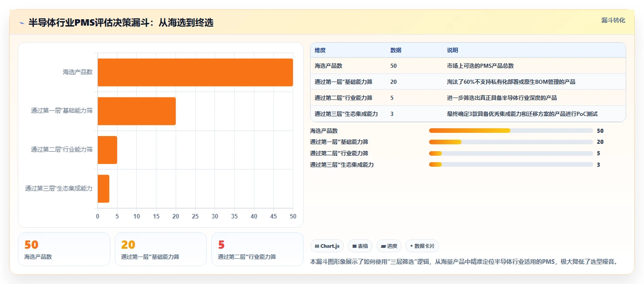The width and height of the screenshot is (644, 284).
Task: Click the table cell 通过第三层"生态集成能力
Action: 346,114
